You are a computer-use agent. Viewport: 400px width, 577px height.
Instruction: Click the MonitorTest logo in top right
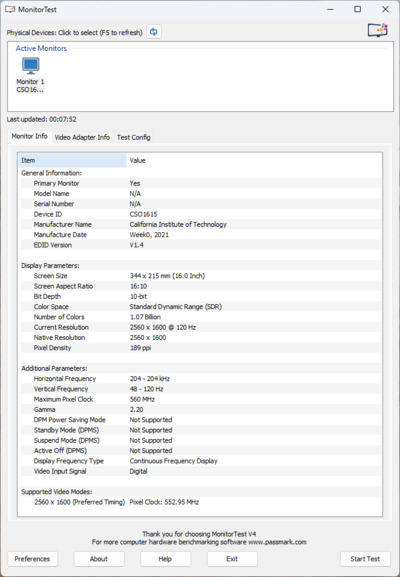pyautogui.click(x=378, y=30)
